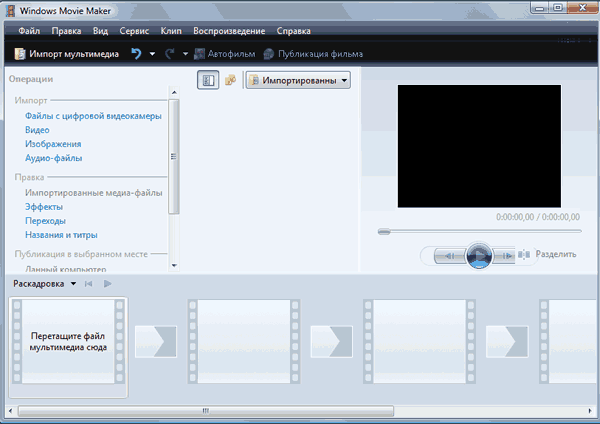Click the Видео import link
Image resolution: width=600 pixels, height=424 pixels.
tap(37, 130)
